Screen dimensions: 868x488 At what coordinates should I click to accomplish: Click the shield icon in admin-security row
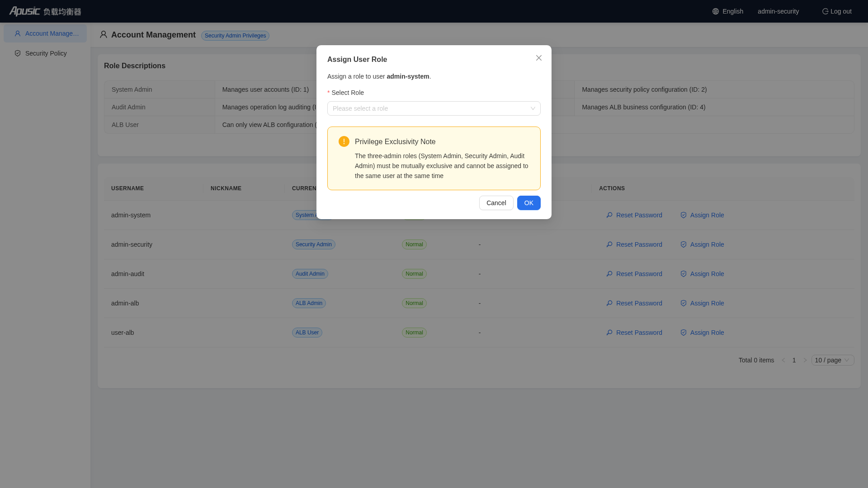(684, 244)
